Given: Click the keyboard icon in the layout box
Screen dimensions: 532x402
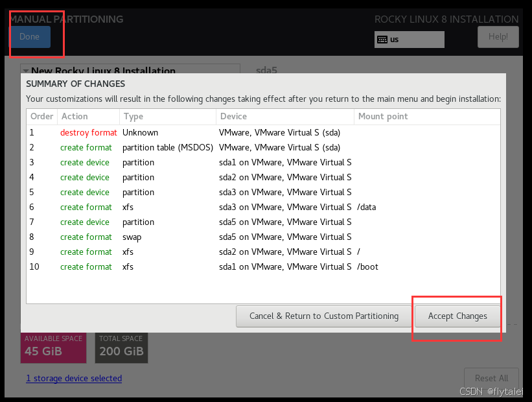Looking at the screenshot, I should coord(382,40).
